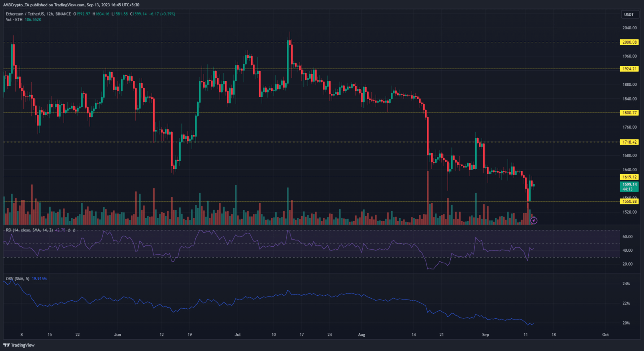Click the Aug label on time axis
The width and height of the screenshot is (644, 351).
coord(362,335)
